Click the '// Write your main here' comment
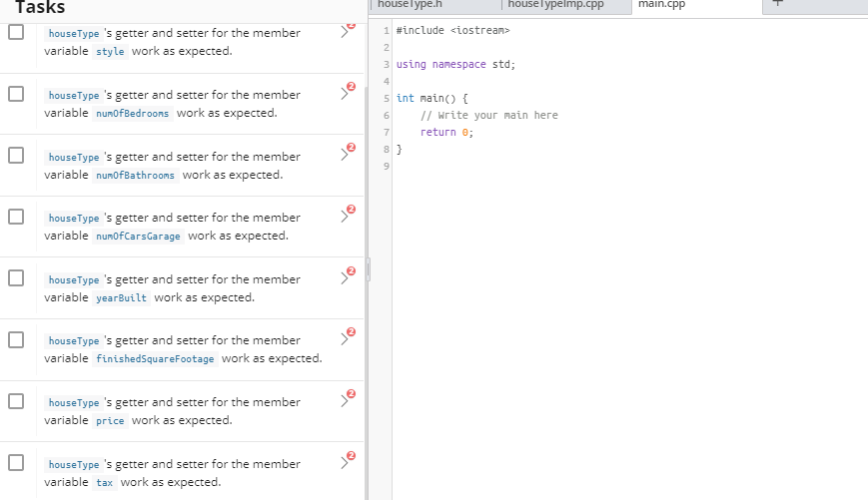The height and width of the screenshot is (500, 868). (488, 115)
